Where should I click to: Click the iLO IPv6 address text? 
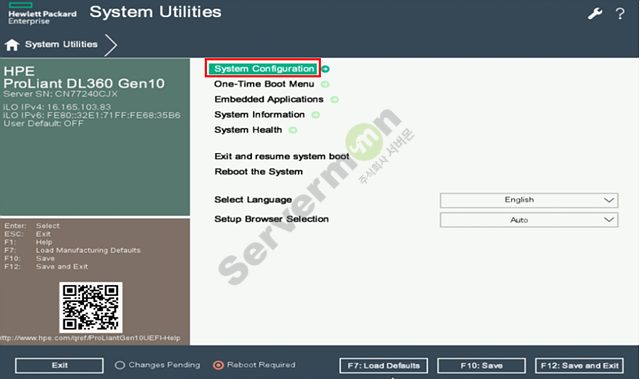(92, 115)
